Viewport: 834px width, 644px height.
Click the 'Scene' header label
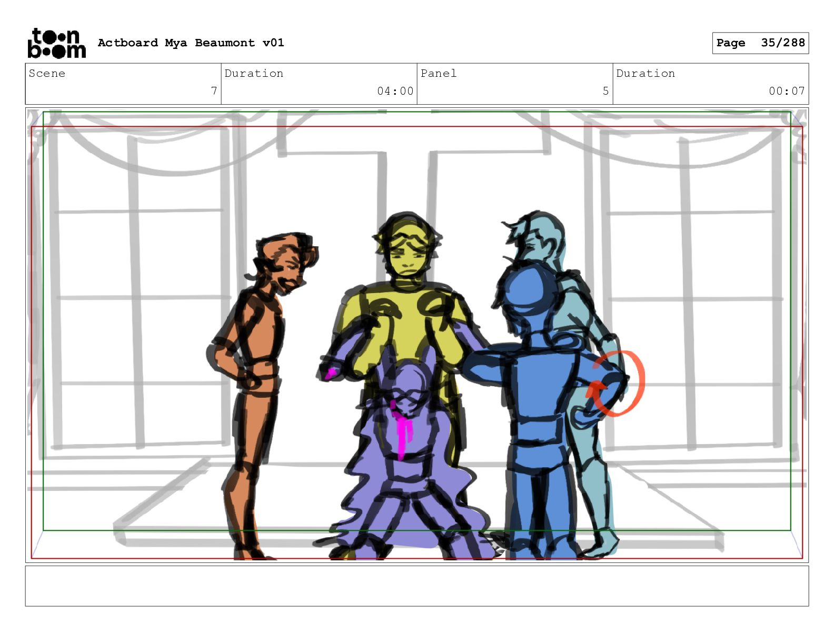click(47, 73)
